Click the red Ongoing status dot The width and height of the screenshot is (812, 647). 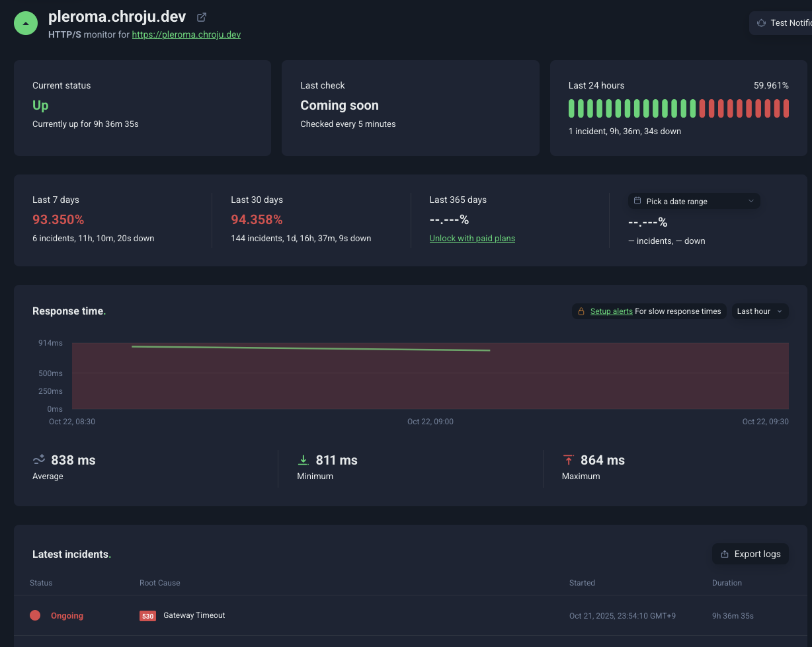coord(35,615)
